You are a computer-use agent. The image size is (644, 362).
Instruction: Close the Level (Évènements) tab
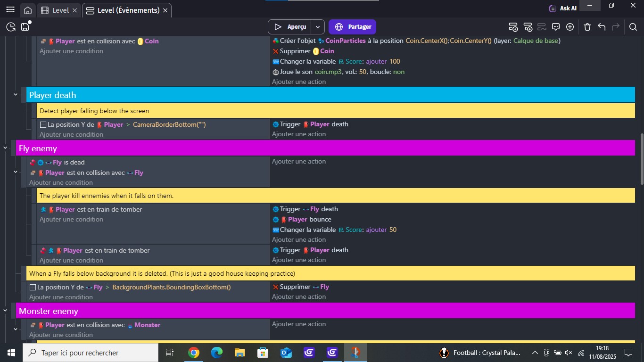coord(165,10)
